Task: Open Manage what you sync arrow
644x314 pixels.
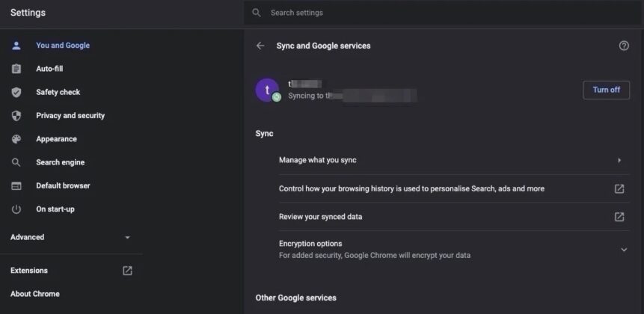Action: pyautogui.click(x=619, y=161)
